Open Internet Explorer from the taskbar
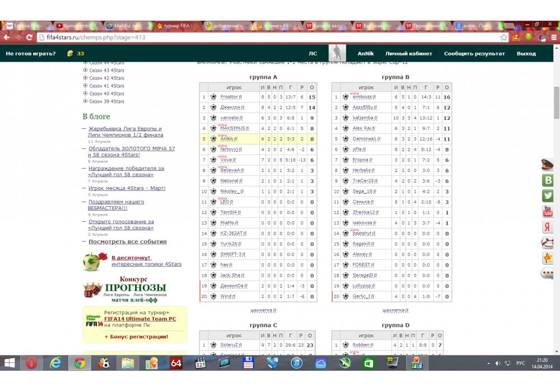The image size is (560, 392). (x=55, y=363)
